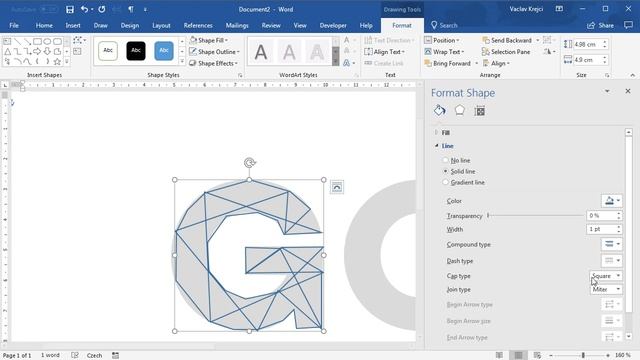Screen dimensions: 640x360
Task: Click Bring Forward button
Action: coord(448,63)
